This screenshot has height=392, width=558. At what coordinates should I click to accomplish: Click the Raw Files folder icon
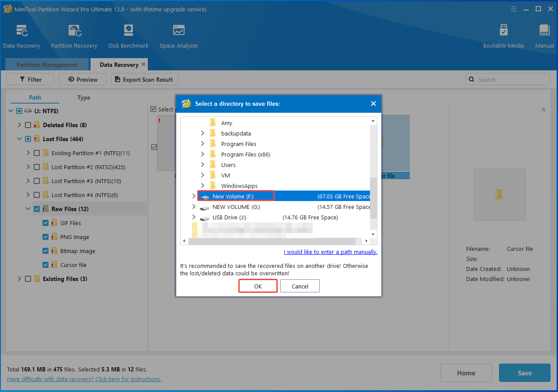pyautogui.click(x=45, y=209)
